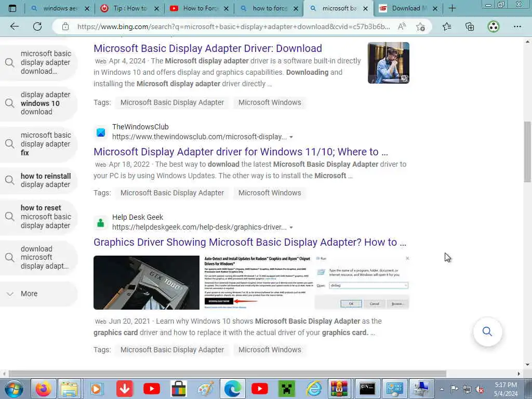Select 'how to reinstall display adapter' suggestion
This screenshot has width=532, height=399.
(x=39, y=180)
